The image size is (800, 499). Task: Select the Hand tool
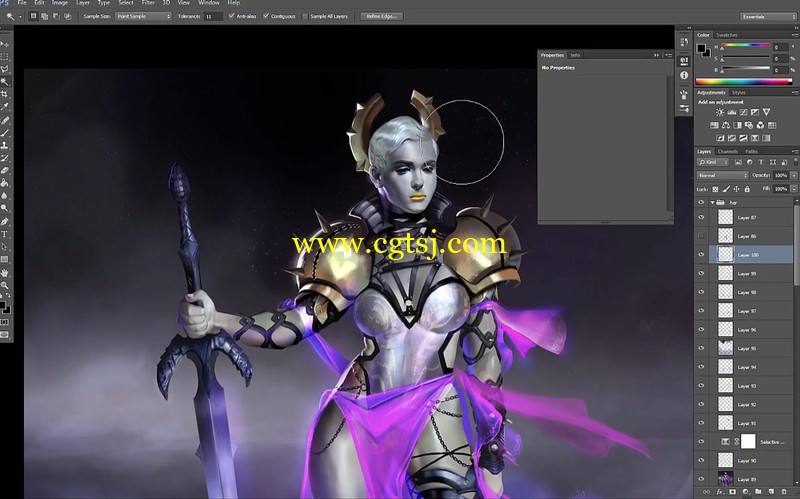[x=5, y=273]
